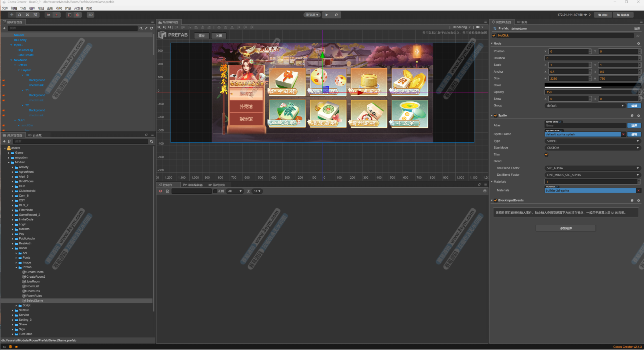Select the move transform tool
The image size is (644, 350).
(12, 15)
